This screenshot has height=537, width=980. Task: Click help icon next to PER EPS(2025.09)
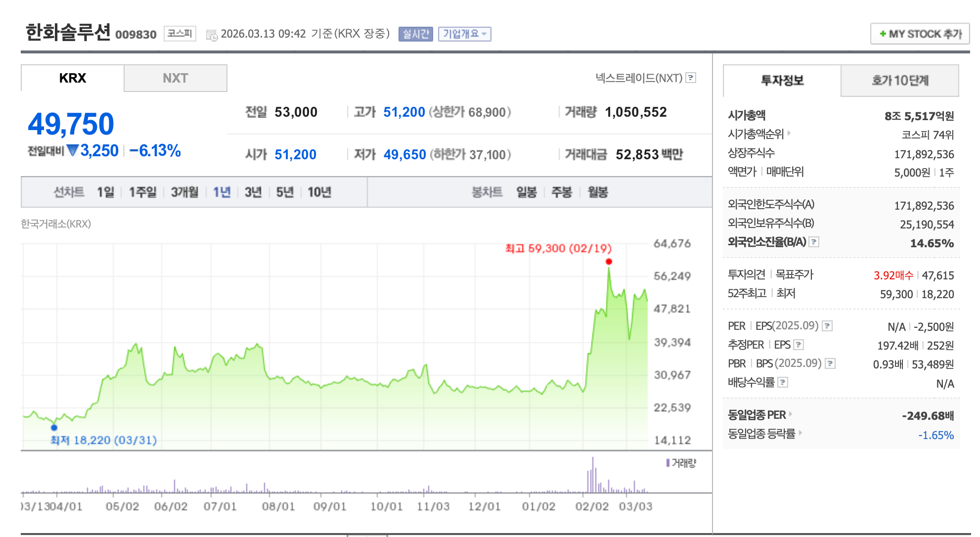[x=827, y=326]
